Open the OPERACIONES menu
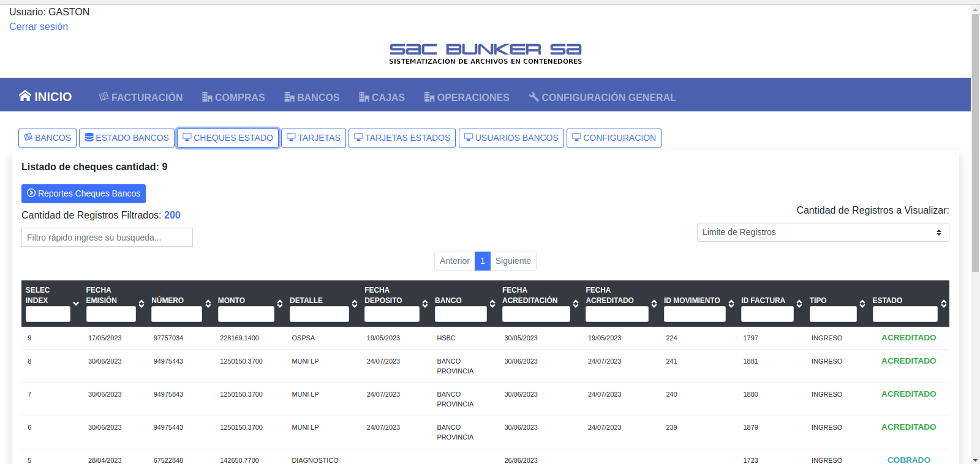The height and width of the screenshot is (464, 980). click(467, 97)
